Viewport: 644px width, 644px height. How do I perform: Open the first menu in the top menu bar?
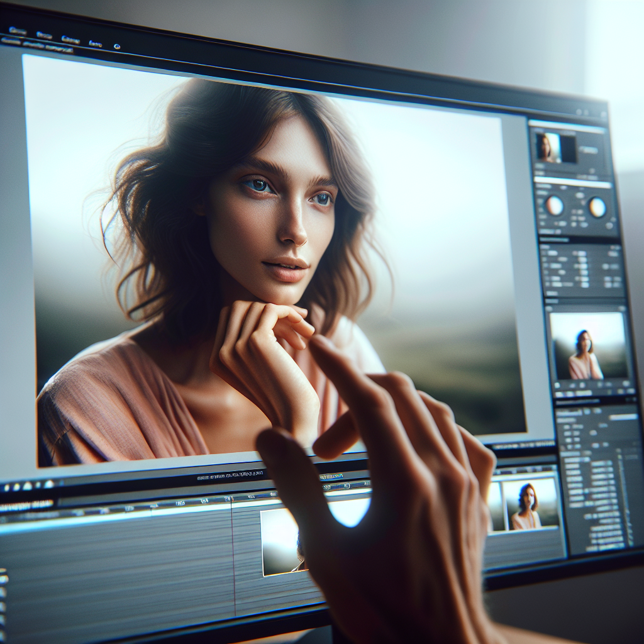click(x=18, y=31)
